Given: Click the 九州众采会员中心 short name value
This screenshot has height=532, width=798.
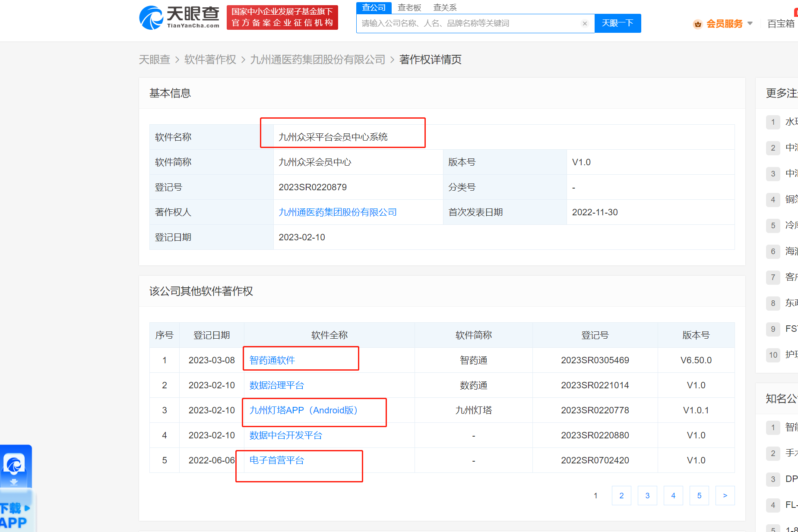Looking at the screenshot, I should (315, 162).
